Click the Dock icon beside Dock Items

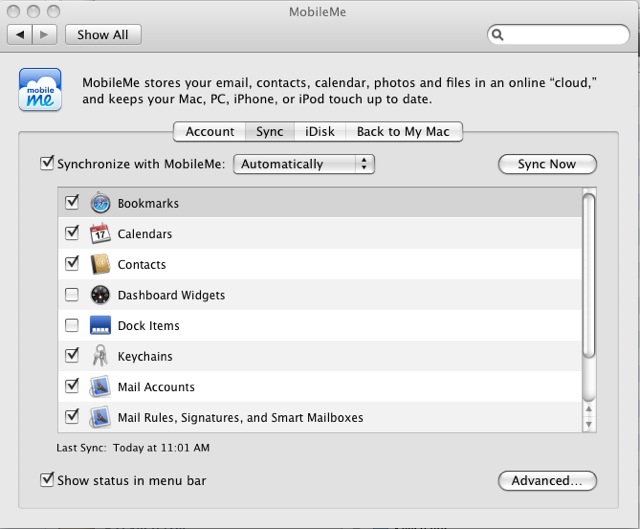click(100, 325)
